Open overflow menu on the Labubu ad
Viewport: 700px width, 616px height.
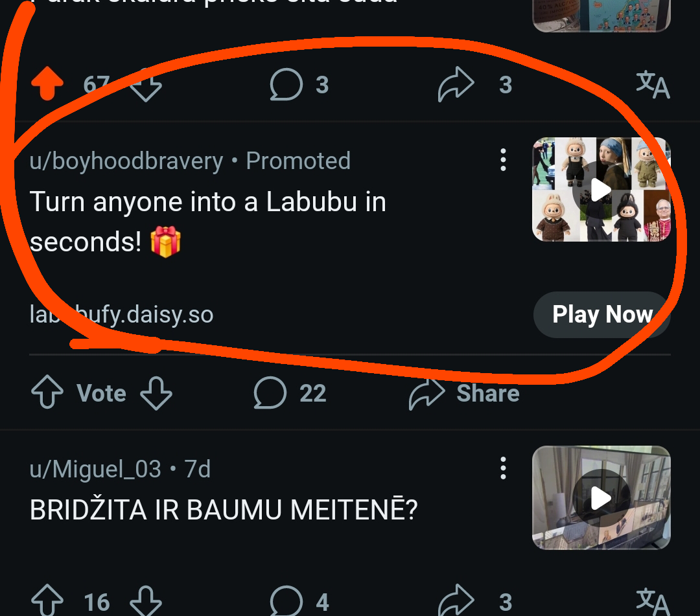click(503, 160)
